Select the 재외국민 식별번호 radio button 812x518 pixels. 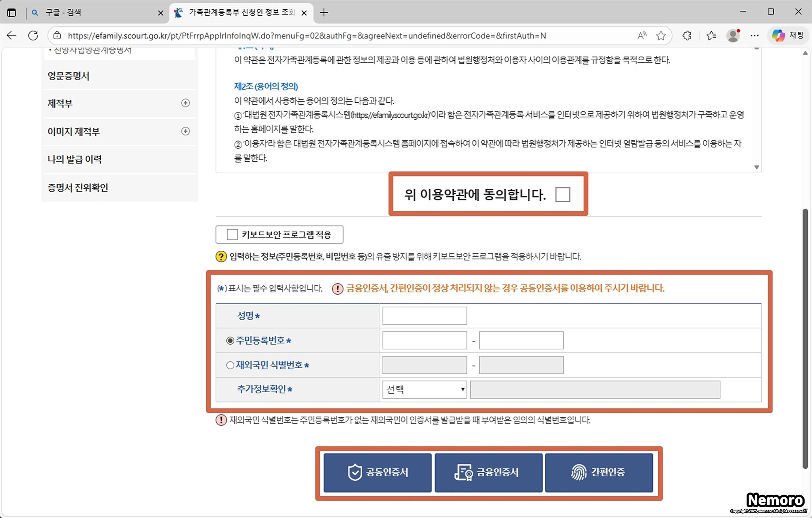(x=230, y=365)
